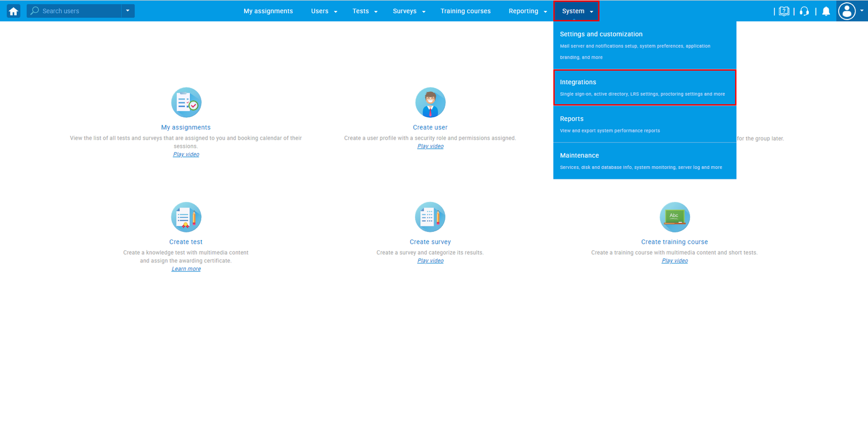The width and height of the screenshot is (868, 422).
Task: Click the Create user avatar icon
Action: click(430, 102)
